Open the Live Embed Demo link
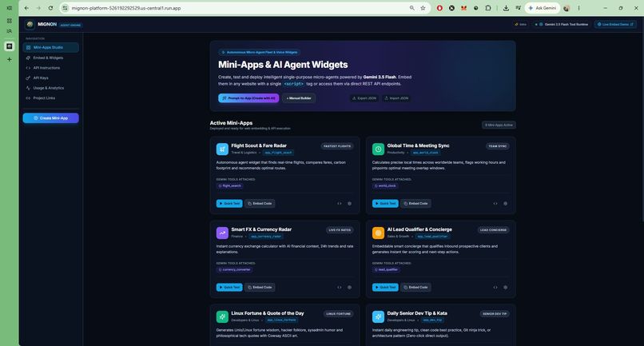The image size is (644, 346). 615,24
